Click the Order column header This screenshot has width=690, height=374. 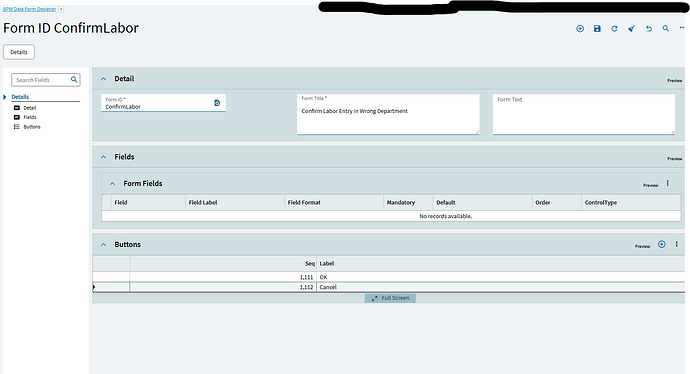pos(557,202)
